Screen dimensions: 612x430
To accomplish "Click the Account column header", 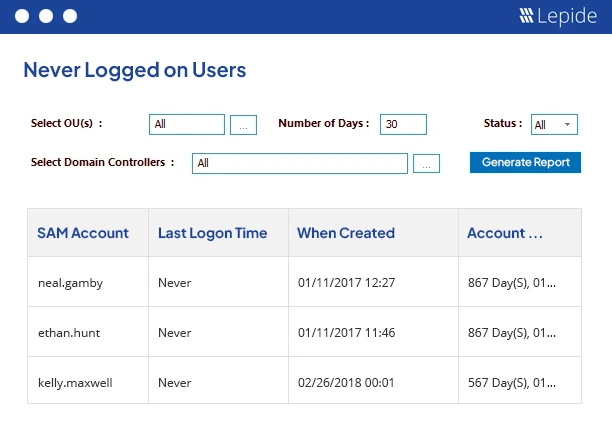I will tap(505, 233).
